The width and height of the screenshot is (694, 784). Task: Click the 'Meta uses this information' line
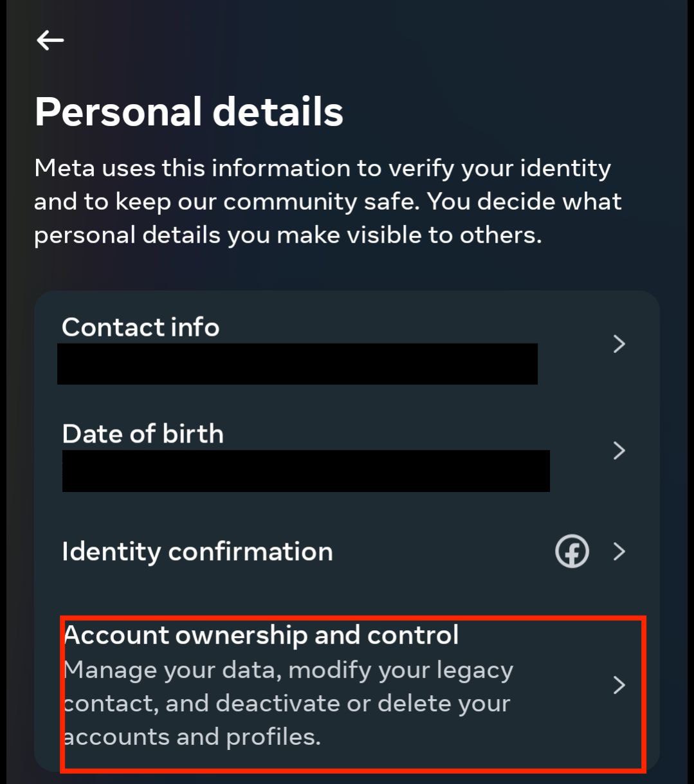point(322,169)
